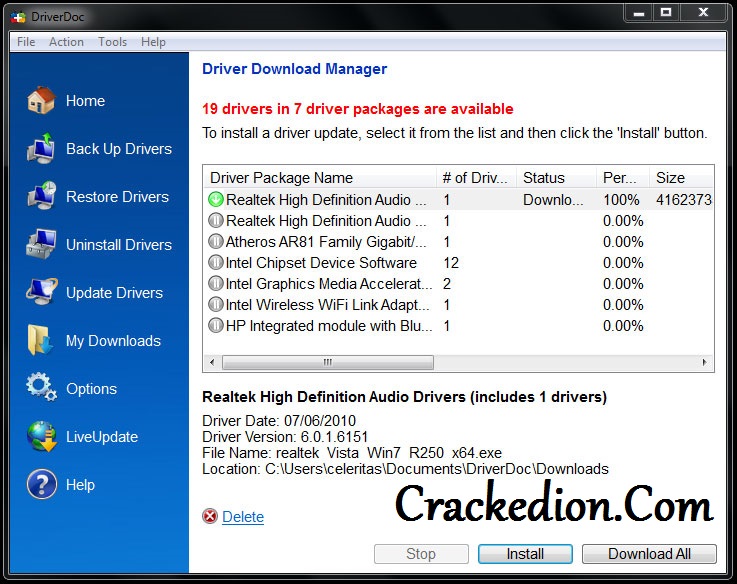Open the Back Up Drivers sidebar label

tap(119, 149)
